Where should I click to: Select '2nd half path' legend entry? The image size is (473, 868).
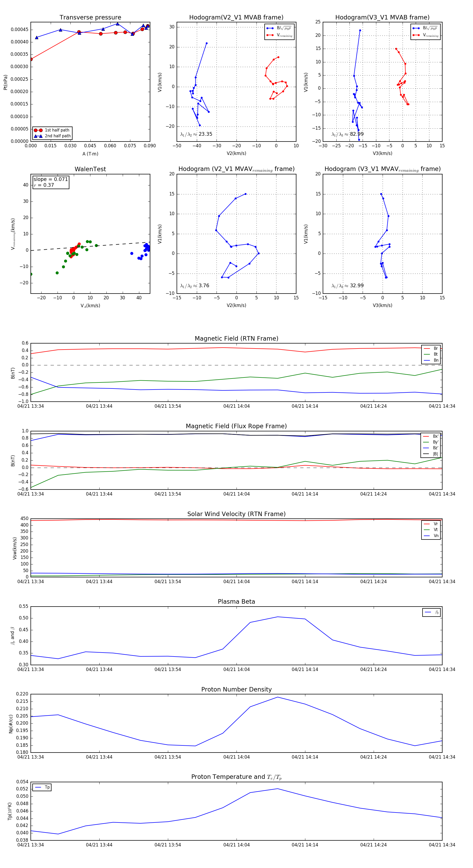(52, 136)
